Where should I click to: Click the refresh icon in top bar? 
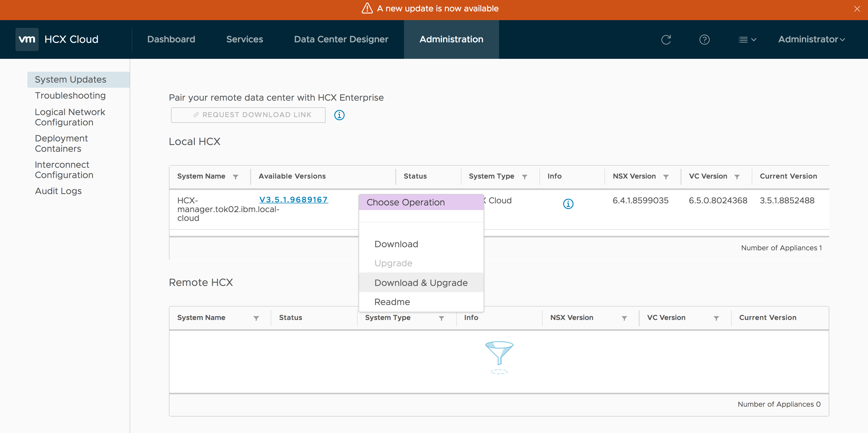point(666,40)
